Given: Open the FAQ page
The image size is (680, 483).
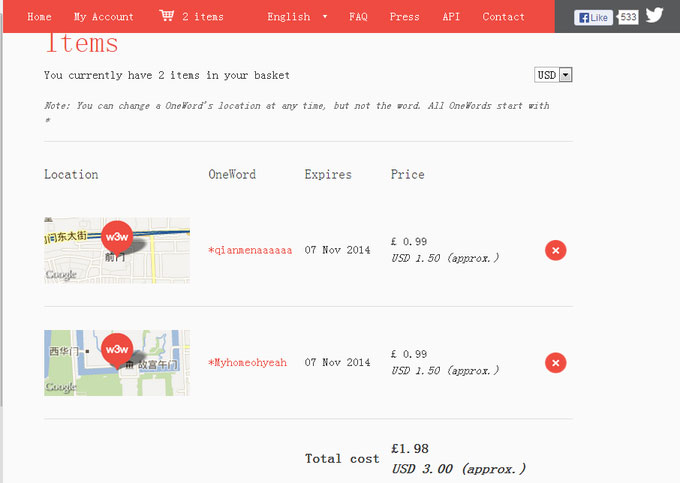Looking at the screenshot, I should (358, 17).
